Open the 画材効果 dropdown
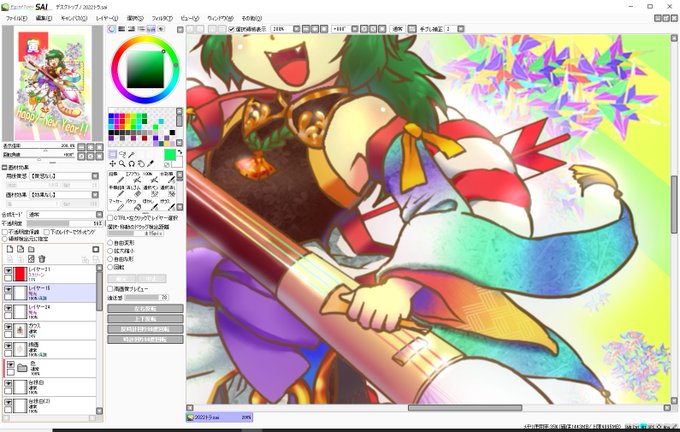The width and height of the screenshot is (680, 432). point(95,195)
